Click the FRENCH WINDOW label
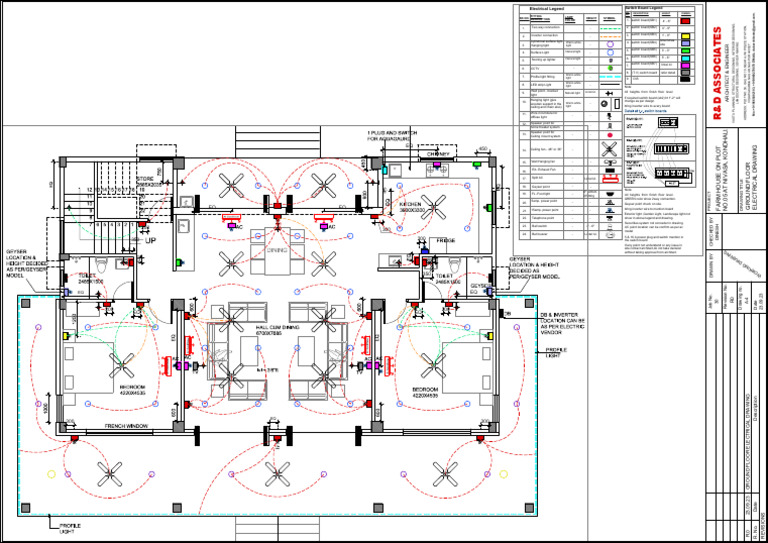 (126, 426)
